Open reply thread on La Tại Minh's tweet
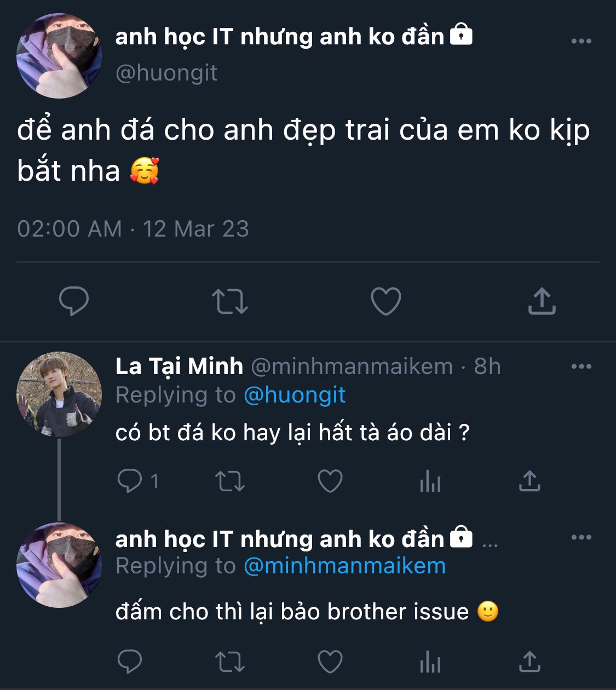616x690 pixels. (x=130, y=481)
